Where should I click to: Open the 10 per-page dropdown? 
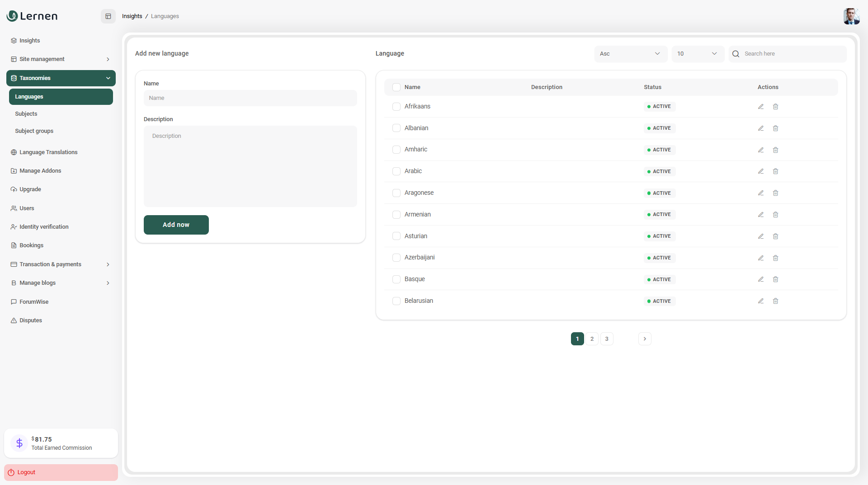click(697, 54)
